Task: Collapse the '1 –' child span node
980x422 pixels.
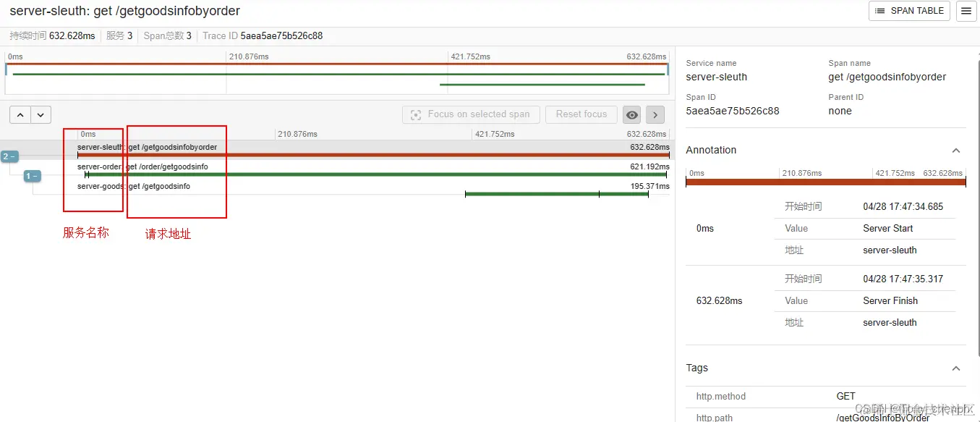Action: [x=33, y=176]
